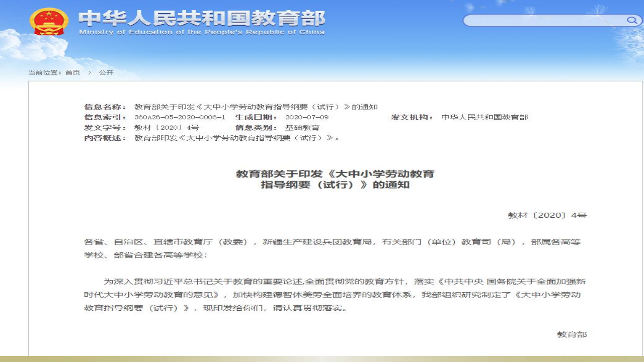Click the content summary text 教育部印发…
This screenshot has width=644, height=362.
tap(237, 138)
